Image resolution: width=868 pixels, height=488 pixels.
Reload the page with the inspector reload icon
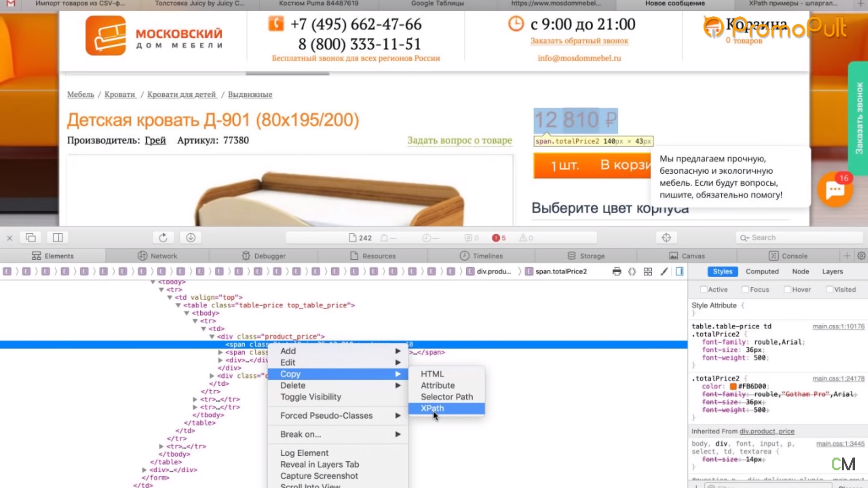163,237
